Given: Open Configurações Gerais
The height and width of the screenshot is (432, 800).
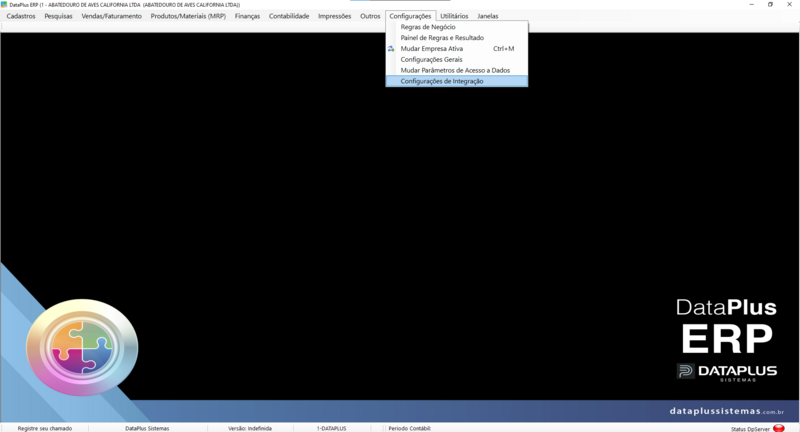Looking at the screenshot, I should (457, 59).
